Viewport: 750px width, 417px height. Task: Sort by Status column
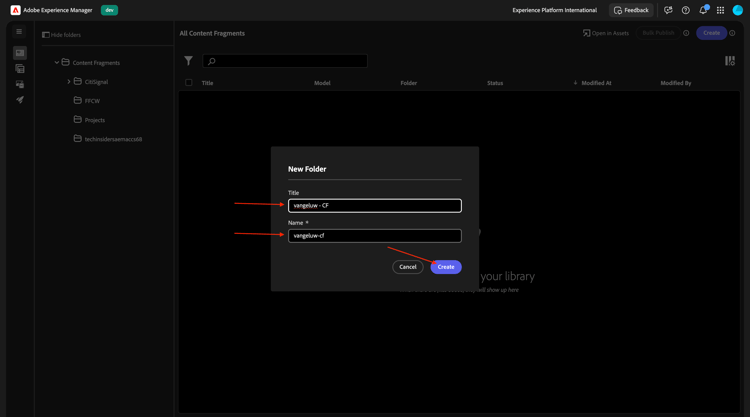tap(495, 83)
